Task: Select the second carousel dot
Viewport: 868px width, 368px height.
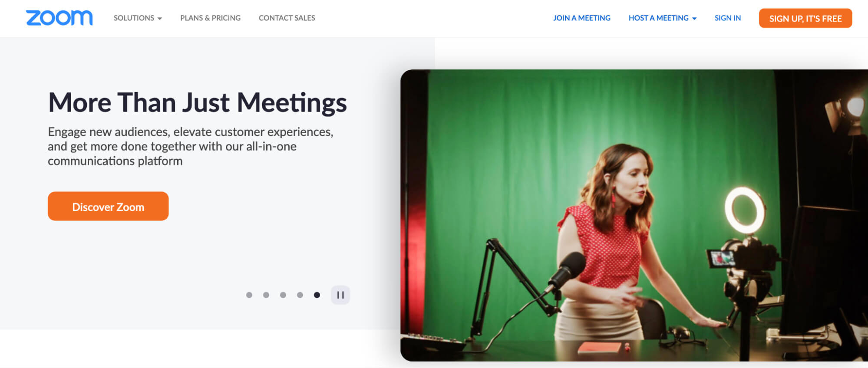Action: pyautogui.click(x=266, y=295)
